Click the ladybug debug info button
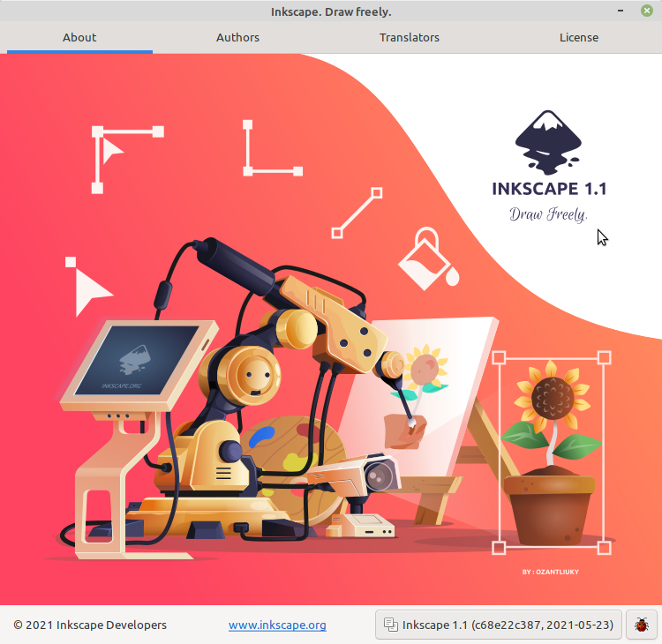 coord(642,625)
